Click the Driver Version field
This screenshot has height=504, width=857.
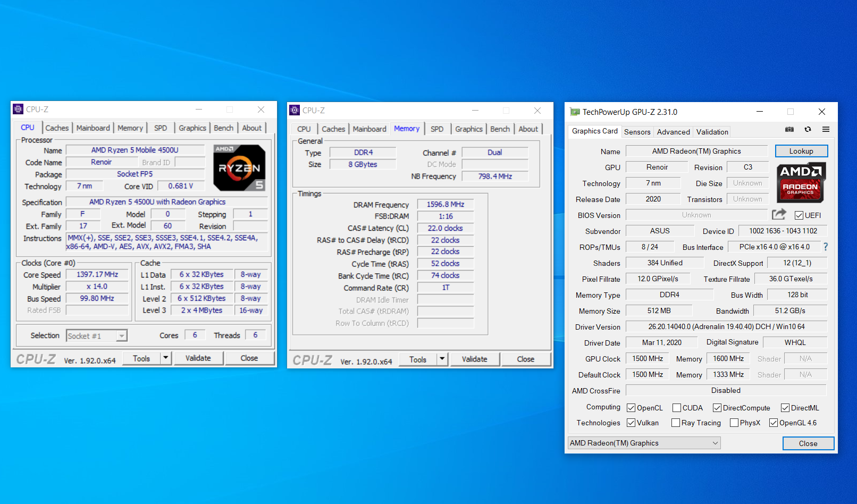point(726,326)
